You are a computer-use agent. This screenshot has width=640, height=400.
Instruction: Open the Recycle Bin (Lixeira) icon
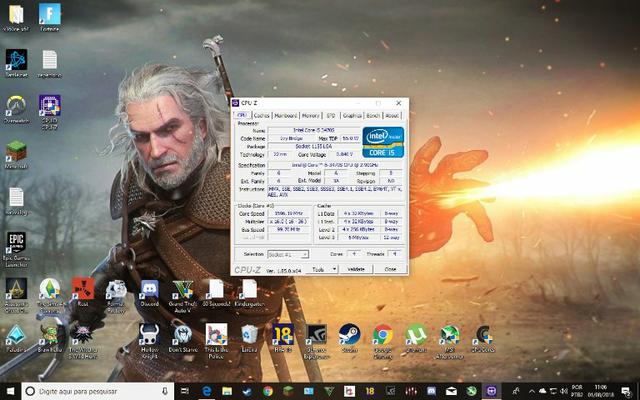(249, 338)
